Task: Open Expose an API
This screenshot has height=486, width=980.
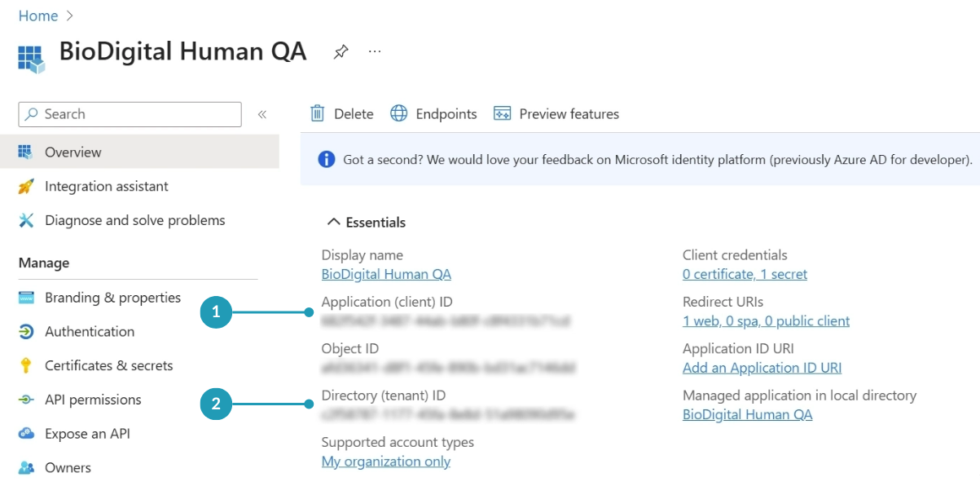Action: pyautogui.click(x=87, y=434)
